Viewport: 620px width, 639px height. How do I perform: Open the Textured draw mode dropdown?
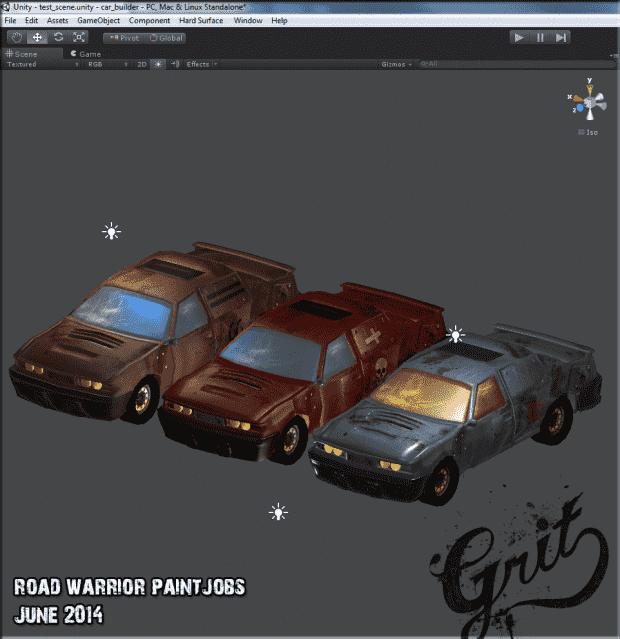click(40, 64)
